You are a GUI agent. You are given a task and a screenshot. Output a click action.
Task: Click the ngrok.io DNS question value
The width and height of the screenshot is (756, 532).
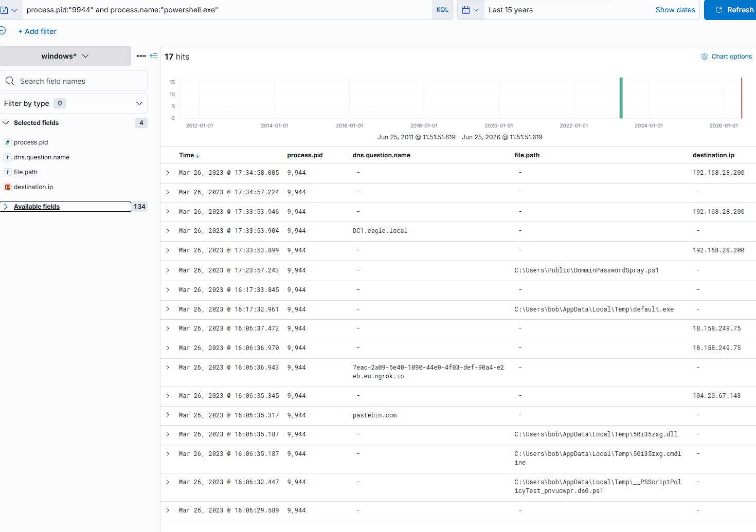tap(428, 372)
